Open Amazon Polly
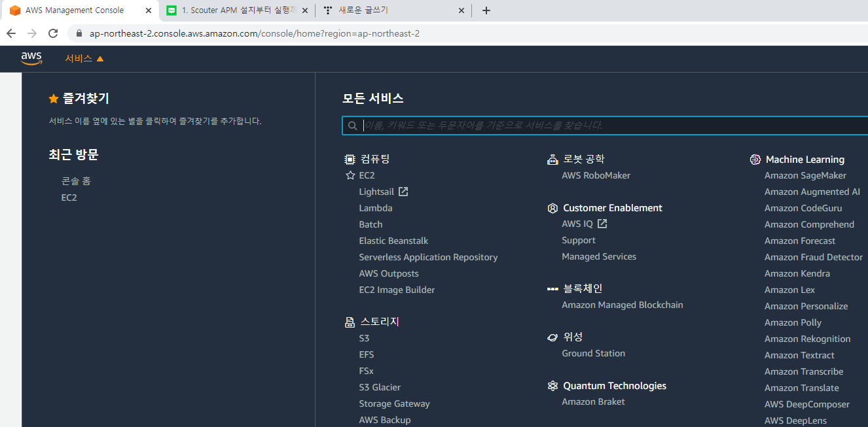 point(793,322)
